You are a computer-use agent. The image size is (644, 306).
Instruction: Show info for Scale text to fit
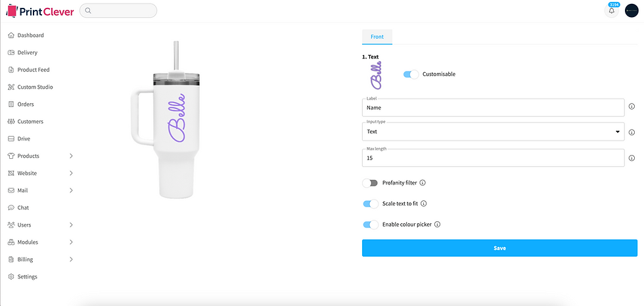424,203
